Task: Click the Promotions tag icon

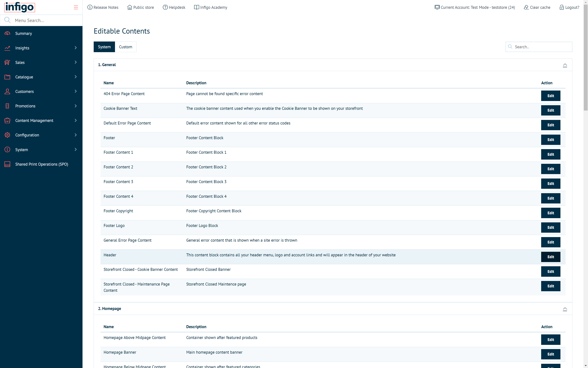Action: click(7, 106)
